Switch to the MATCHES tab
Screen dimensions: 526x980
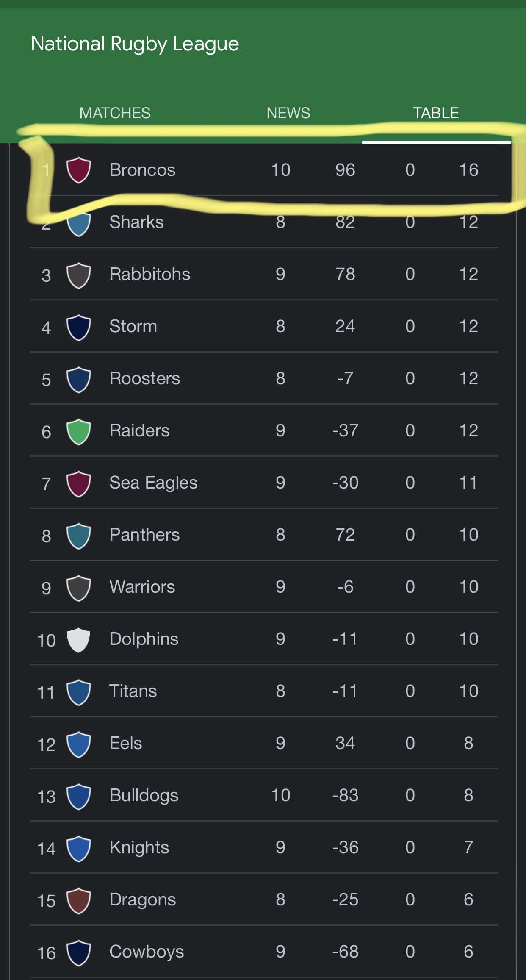(115, 113)
